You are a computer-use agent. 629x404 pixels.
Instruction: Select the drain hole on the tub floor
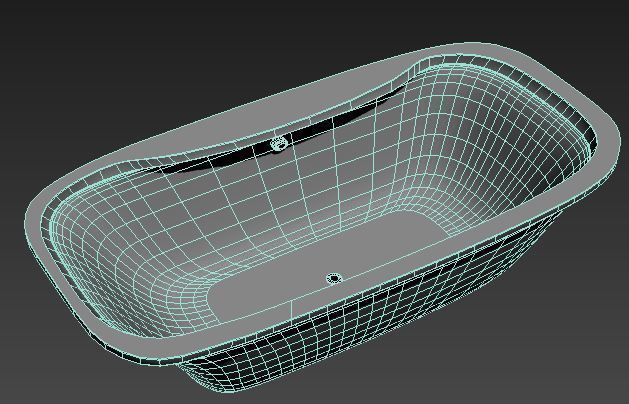click(x=333, y=278)
